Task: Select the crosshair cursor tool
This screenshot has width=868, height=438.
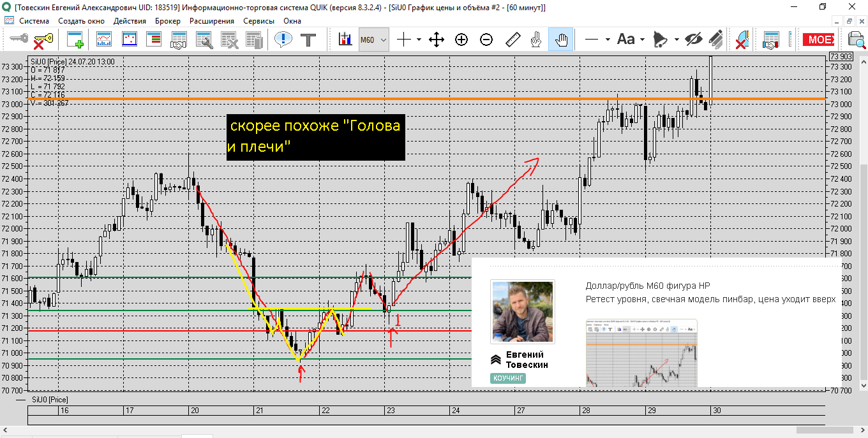Action: (x=404, y=40)
